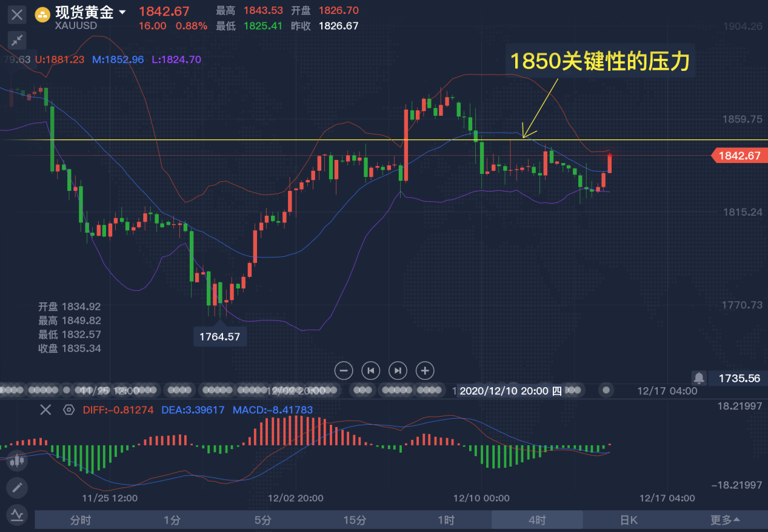Remove MACD indicator with X icon
This screenshot has width=768, height=532.
(x=45, y=410)
